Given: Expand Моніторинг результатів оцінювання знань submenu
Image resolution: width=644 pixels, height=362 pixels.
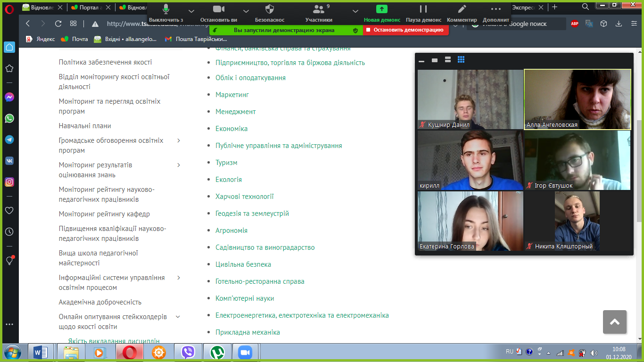Looking at the screenshot, I should click(179, 165).
